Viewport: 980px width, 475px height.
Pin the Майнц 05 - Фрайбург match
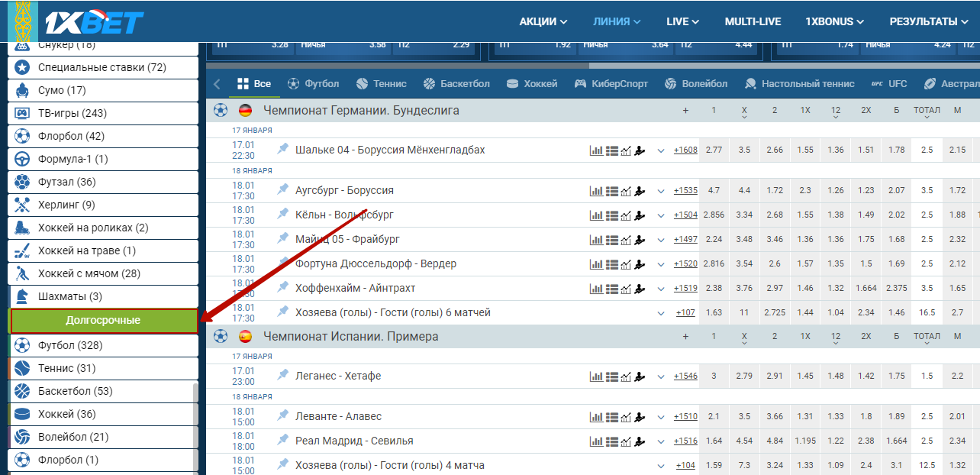(x=283, y=238)
